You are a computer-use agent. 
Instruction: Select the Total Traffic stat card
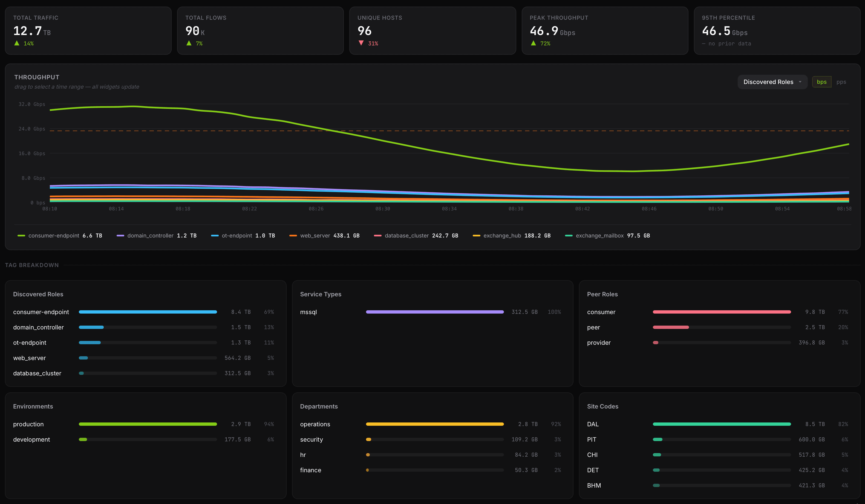[88, 31]
